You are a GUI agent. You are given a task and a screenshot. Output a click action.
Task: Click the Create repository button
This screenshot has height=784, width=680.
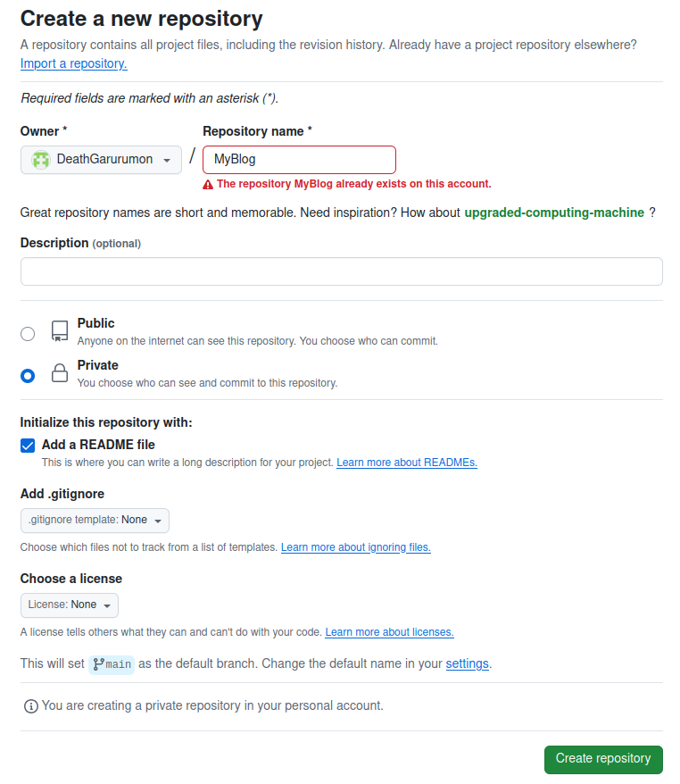click(x=603, y=760)
